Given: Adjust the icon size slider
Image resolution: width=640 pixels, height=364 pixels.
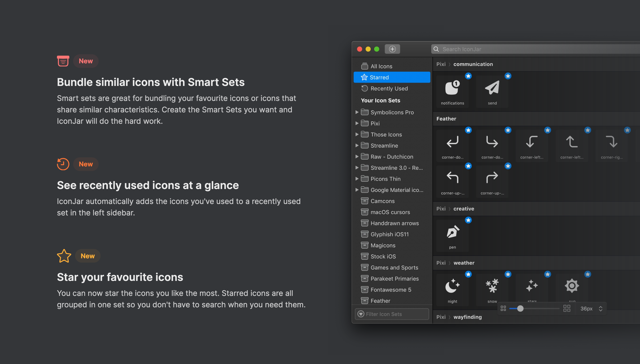Looking at the screenshot, I should click(520, 309).
